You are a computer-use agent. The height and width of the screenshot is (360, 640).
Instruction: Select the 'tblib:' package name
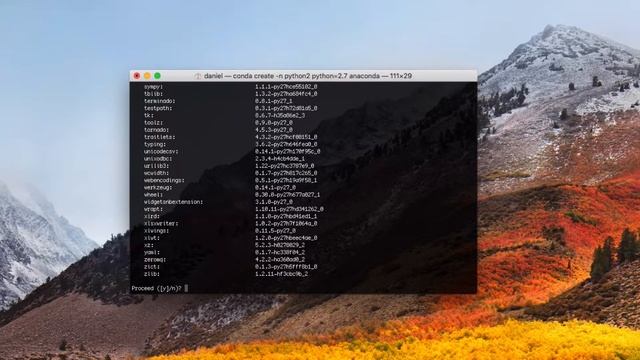point(153,94)
